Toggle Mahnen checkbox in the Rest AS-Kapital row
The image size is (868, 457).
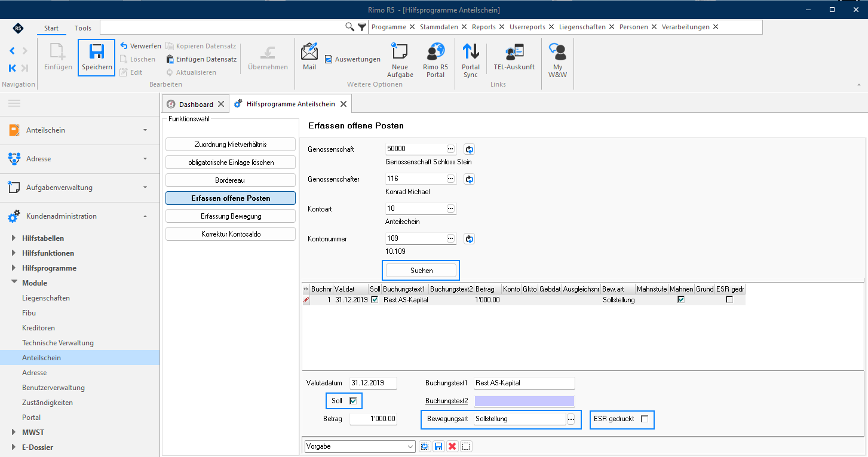point(681,300)
